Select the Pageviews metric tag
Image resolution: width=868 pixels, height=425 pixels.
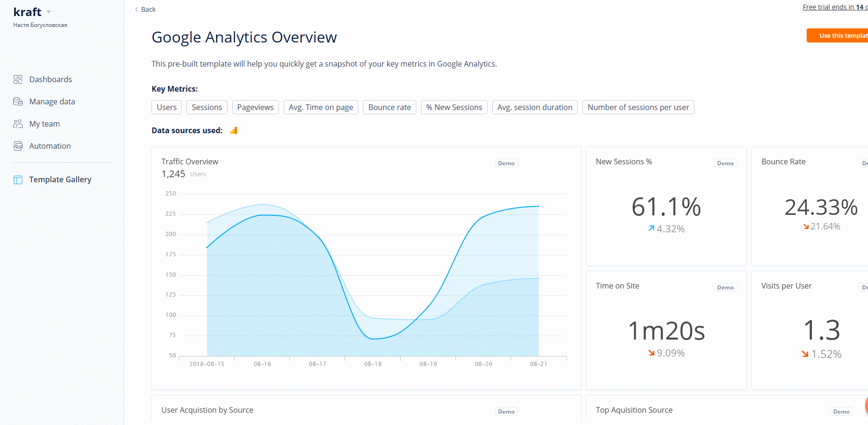[x=255, y=107]
